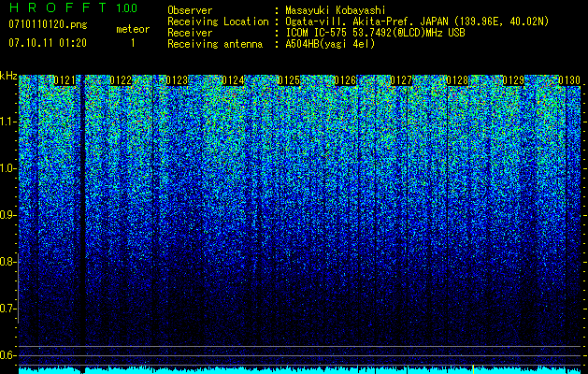Click the 0128 time marker label

click(x=457, y=80)
